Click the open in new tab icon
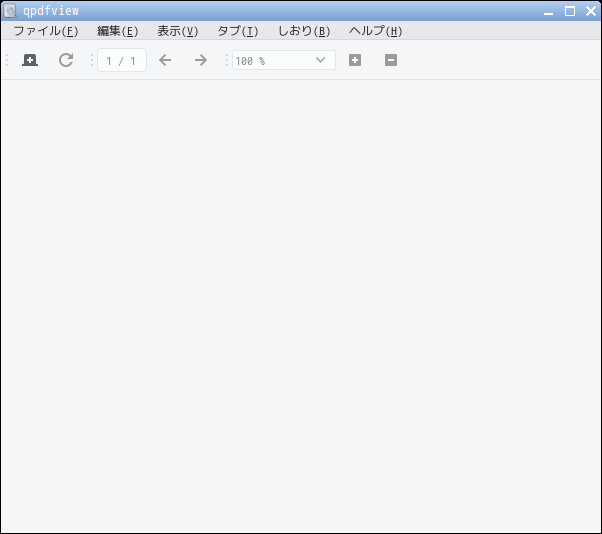602x534 pixels. click(x=30, y=60)
